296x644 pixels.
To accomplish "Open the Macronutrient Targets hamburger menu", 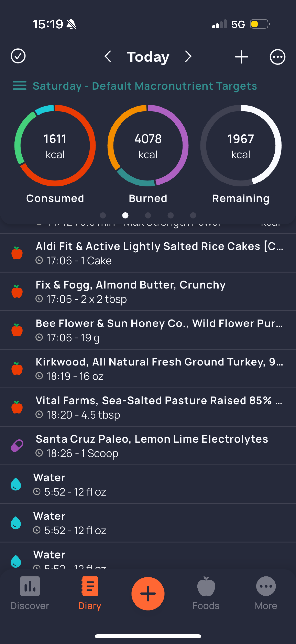I will click(x=19, y=85).
